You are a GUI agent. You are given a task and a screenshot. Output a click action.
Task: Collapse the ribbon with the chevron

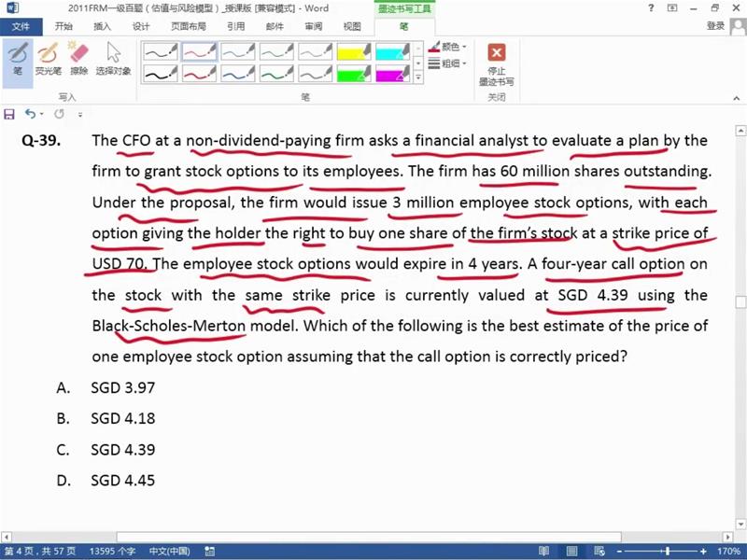pyautogui.click(x=737, y=98)
